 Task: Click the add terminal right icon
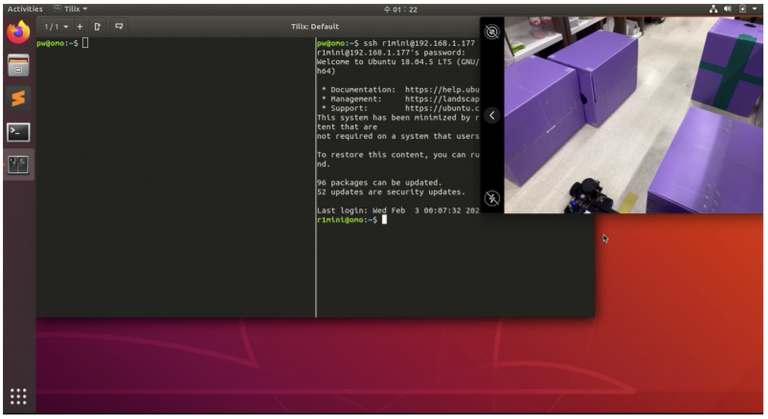click(97, 26)
